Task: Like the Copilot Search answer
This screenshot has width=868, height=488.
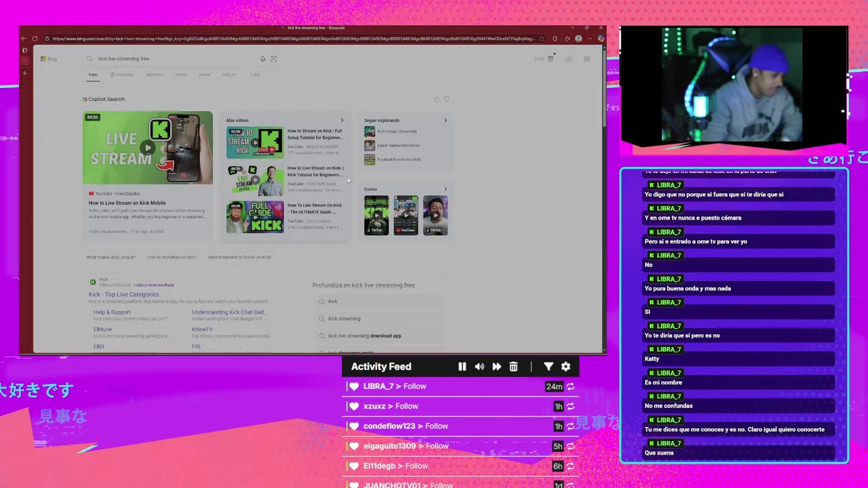Action: 436,99
